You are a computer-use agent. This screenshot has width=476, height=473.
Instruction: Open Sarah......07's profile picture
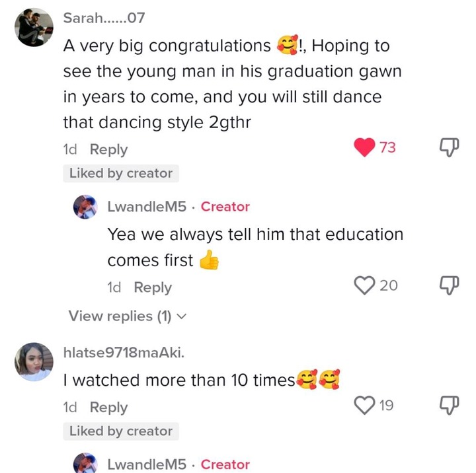pyautogui.click(x=34, y=27)
